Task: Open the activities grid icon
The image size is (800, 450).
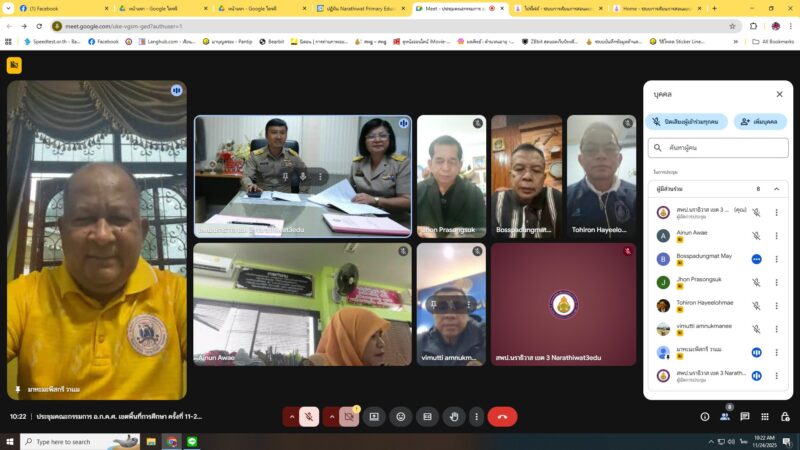Action: pos(763,416)
